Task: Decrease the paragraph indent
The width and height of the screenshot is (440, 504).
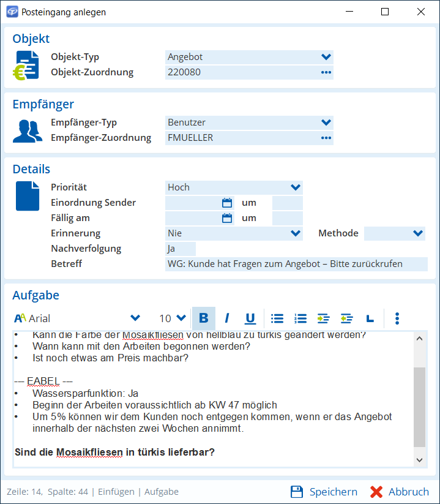Action: pos(346,318)
